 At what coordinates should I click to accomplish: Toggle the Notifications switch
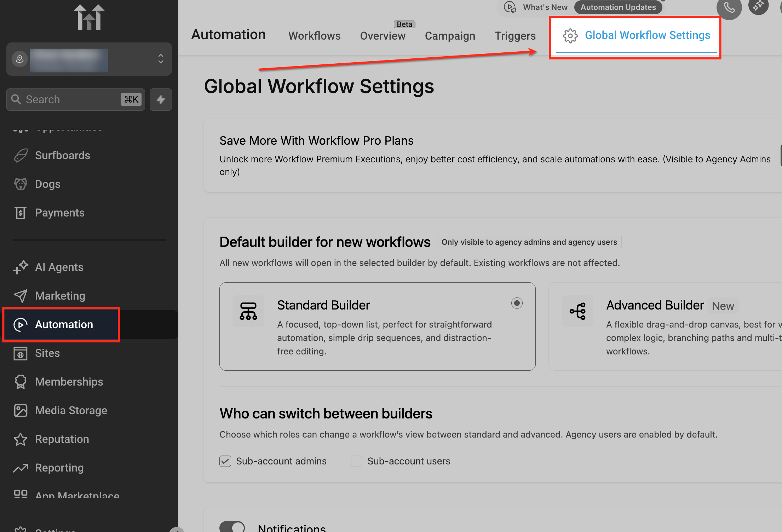coord(232,527)
